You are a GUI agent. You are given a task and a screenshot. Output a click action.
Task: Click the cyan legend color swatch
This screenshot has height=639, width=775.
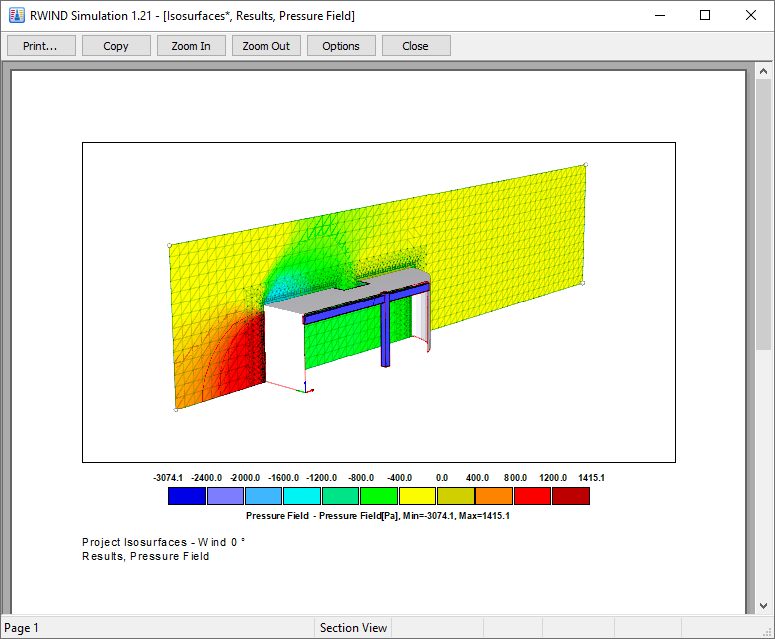pos(302,496)
